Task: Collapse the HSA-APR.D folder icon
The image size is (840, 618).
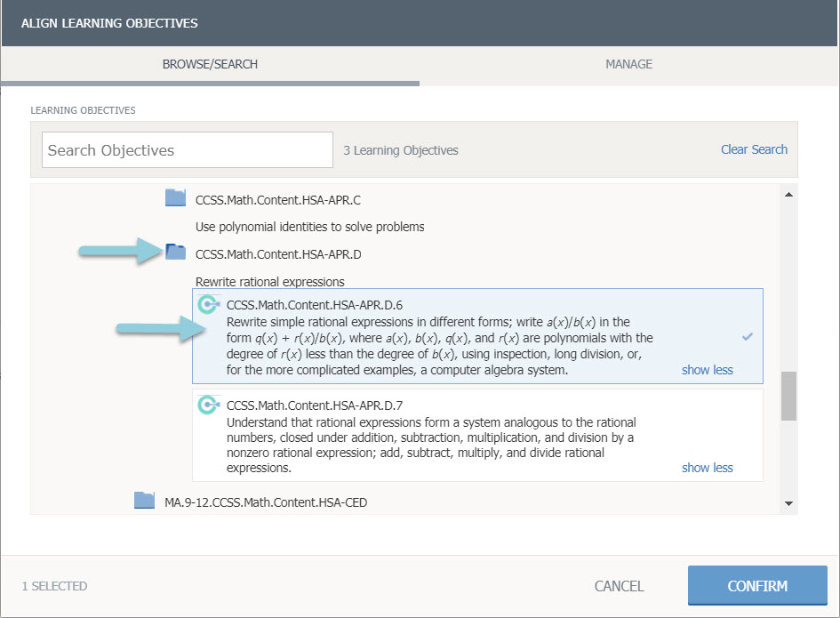Action: (x=175, y=253)
